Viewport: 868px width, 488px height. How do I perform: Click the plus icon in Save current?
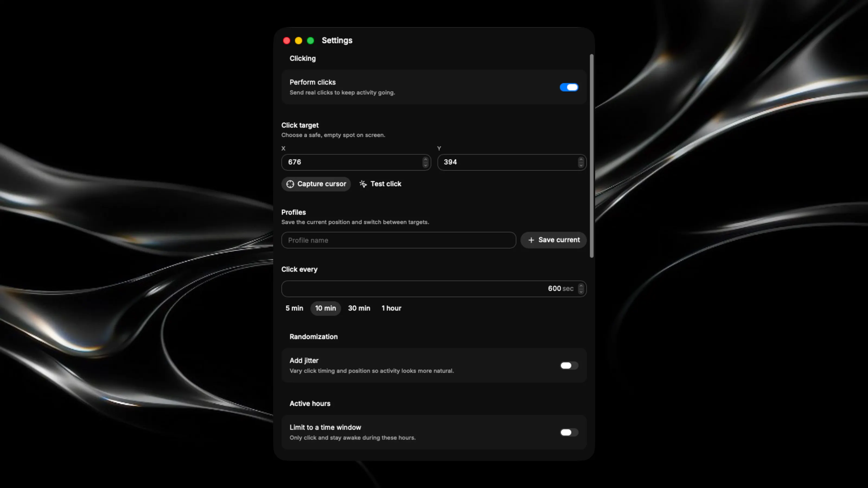531,240
